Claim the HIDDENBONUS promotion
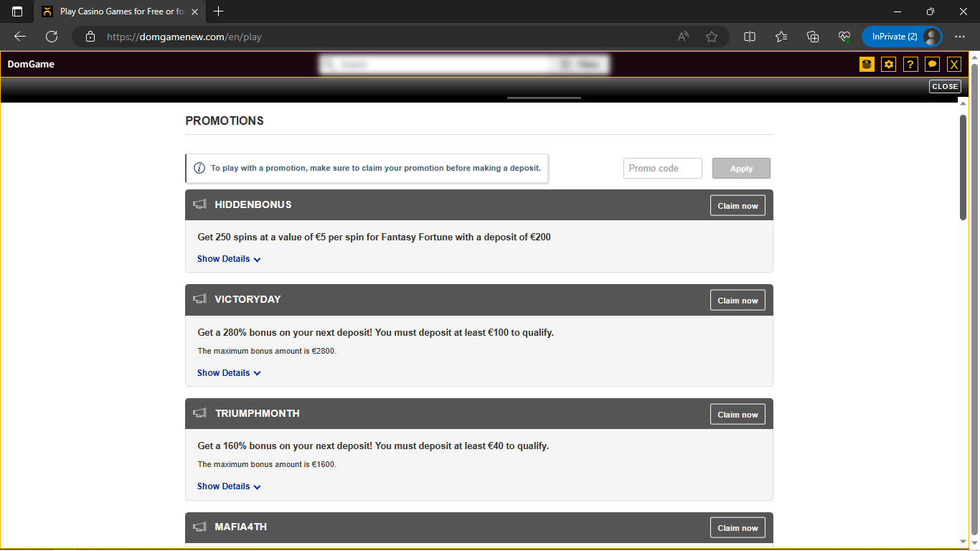 738,206
